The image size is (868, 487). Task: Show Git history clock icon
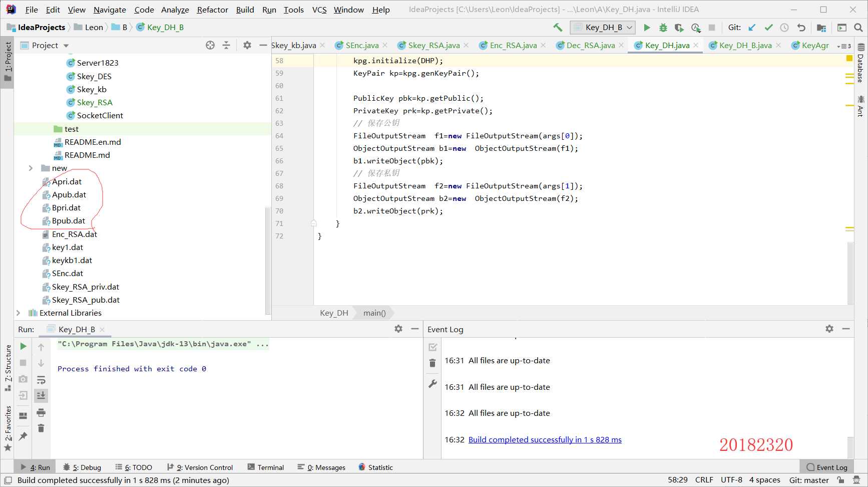tap(784, 28)
